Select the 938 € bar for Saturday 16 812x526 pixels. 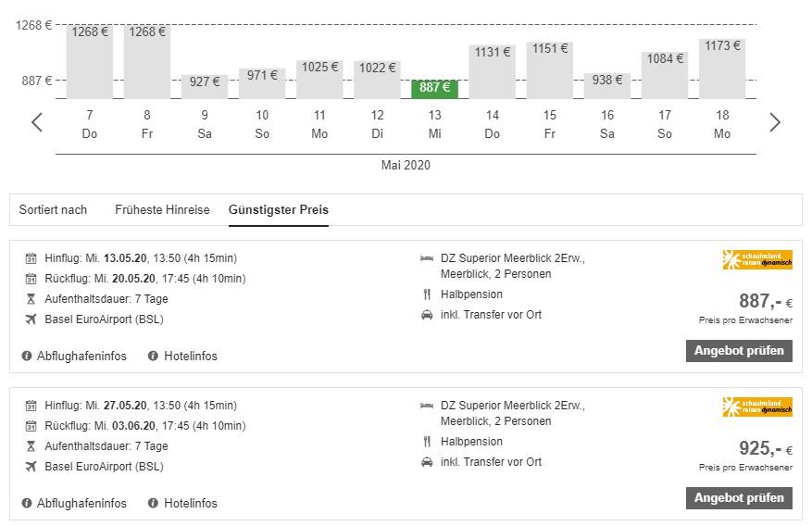coord(607,85)
